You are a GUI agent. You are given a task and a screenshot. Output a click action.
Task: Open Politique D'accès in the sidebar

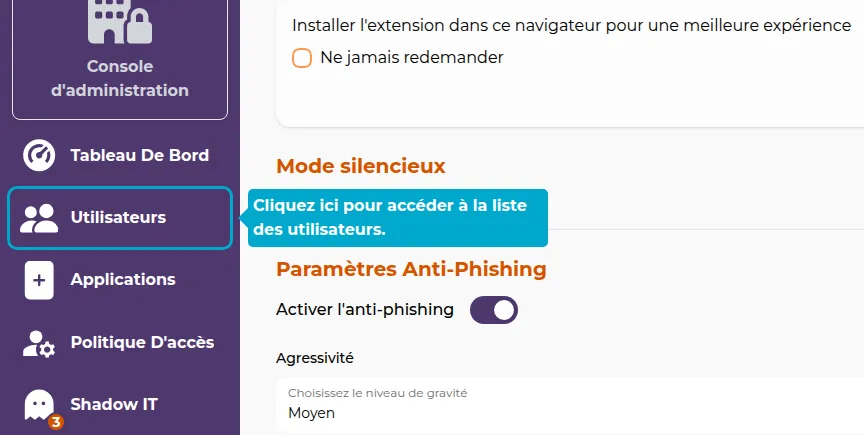point(142,343)
